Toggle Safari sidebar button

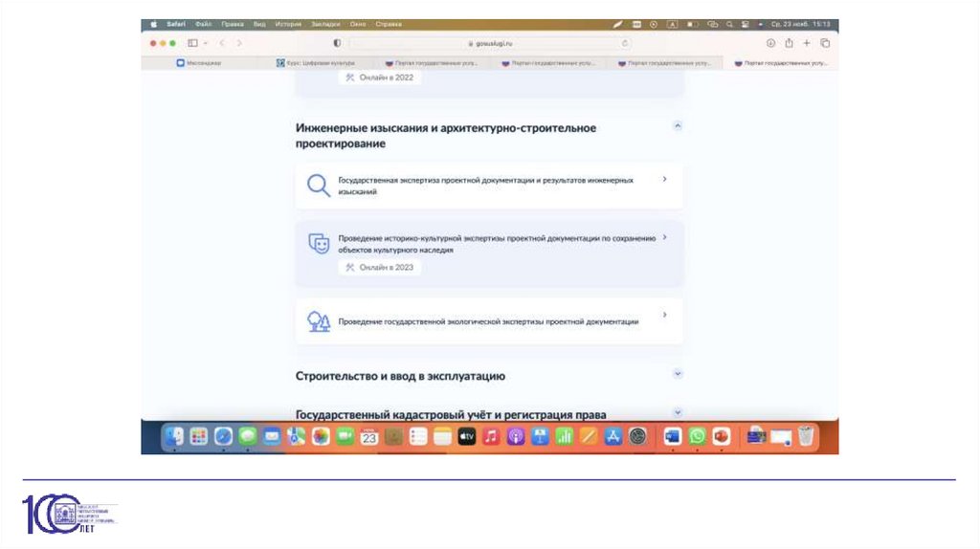[x=192, y=43]
